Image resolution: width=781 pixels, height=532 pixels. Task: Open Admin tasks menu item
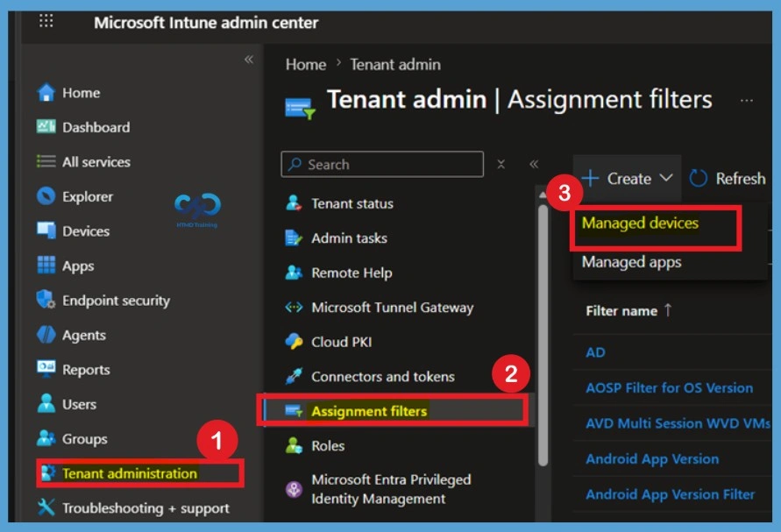pos(349,238)
